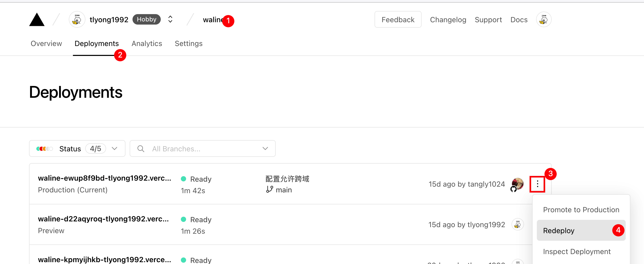
Task: Open the scope switcher up-down arrows
Action: pyautogui.click(x=170, y=19)
